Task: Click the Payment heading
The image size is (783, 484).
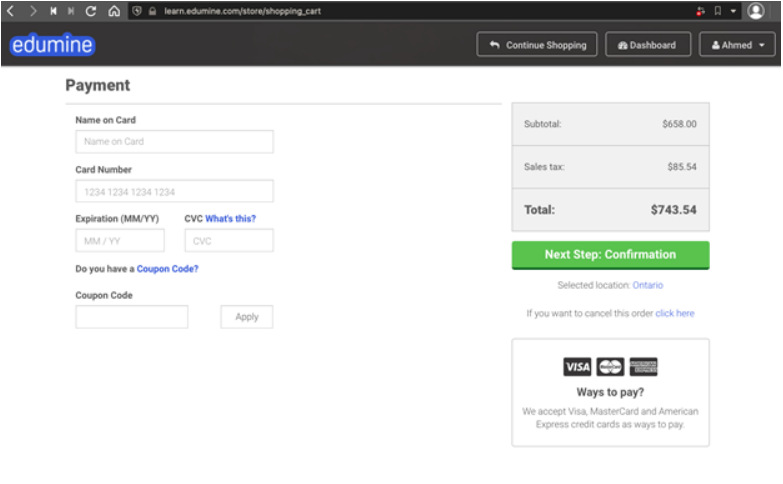Action: [98, 85]
